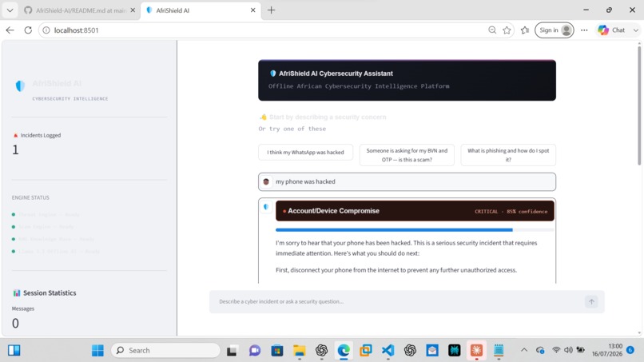
Task: Open Microsoft Store from the taskbar
Action: point(277,351)
